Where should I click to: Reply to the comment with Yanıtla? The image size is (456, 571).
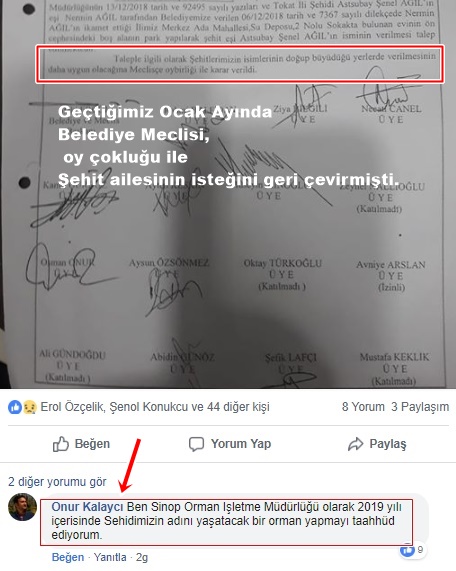point(110,558)
